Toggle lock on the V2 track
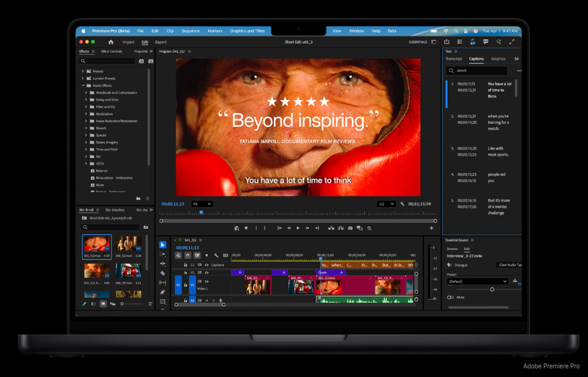Viewport: 588px width, 377px height. point(185,273)
